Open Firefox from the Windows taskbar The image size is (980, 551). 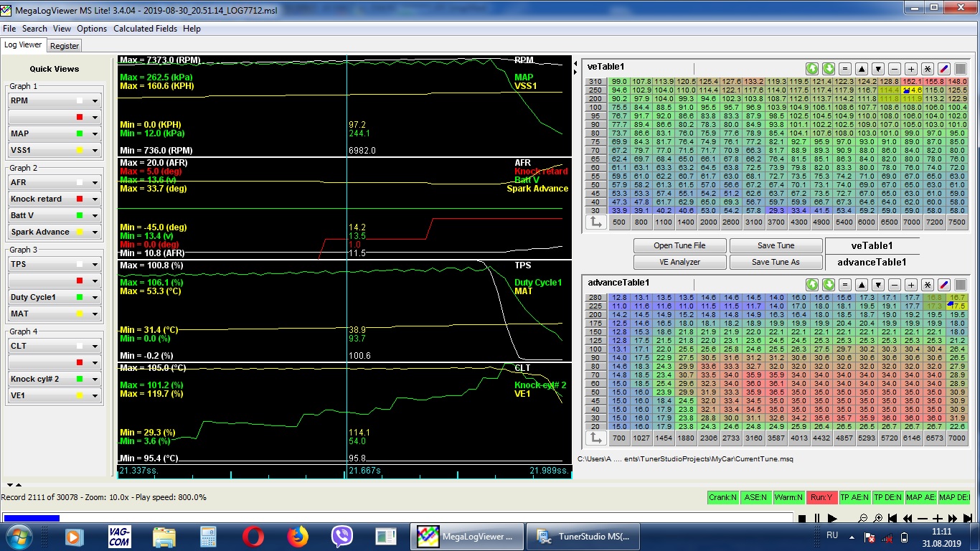tap(297, 536)
